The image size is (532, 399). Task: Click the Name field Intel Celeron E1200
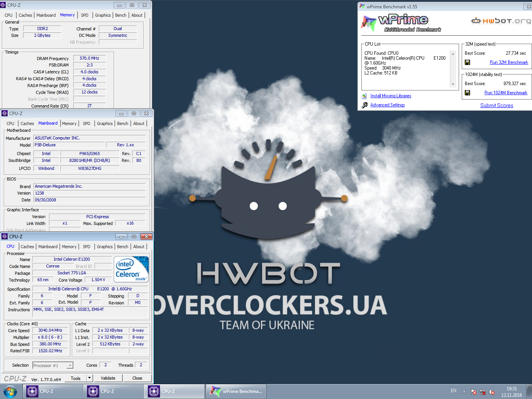tap(72, 259)
